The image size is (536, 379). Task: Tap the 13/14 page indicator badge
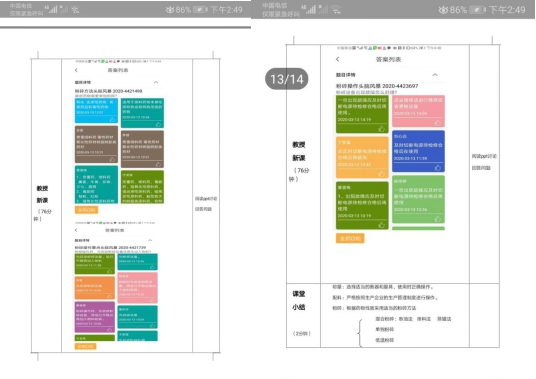287,79
